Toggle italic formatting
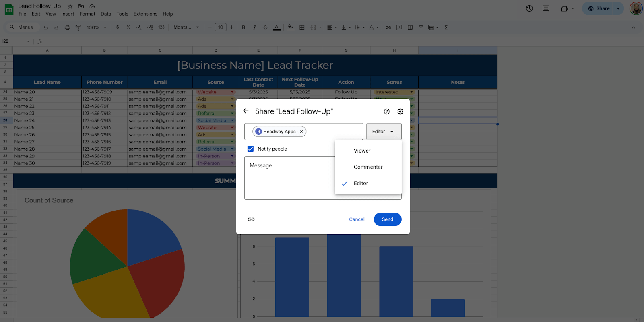This screenshot has width=644, height=322. coord(254,27)
